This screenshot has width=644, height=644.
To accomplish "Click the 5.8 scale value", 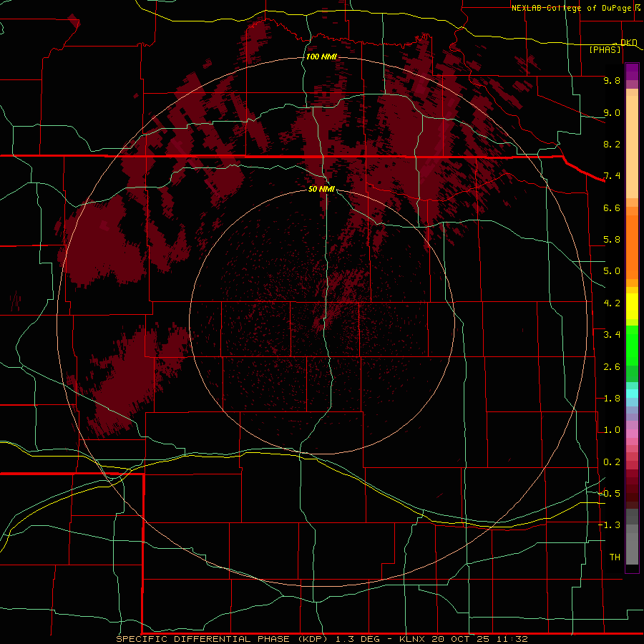I will (x=612, y=240).
